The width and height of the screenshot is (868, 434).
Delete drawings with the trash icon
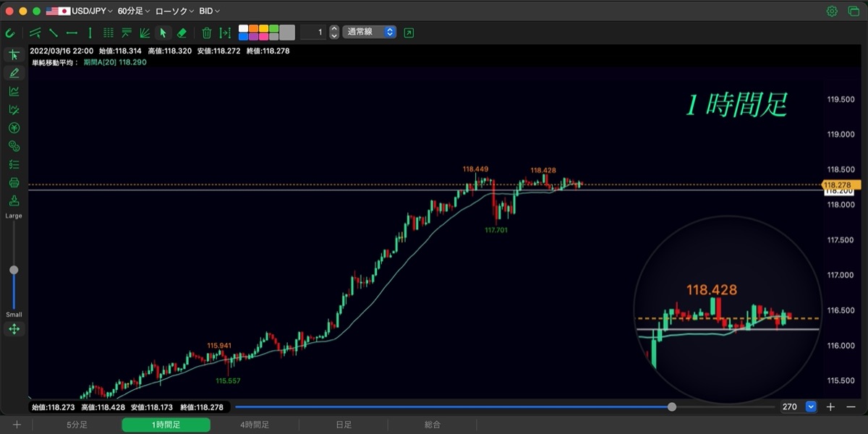(207, 33)
